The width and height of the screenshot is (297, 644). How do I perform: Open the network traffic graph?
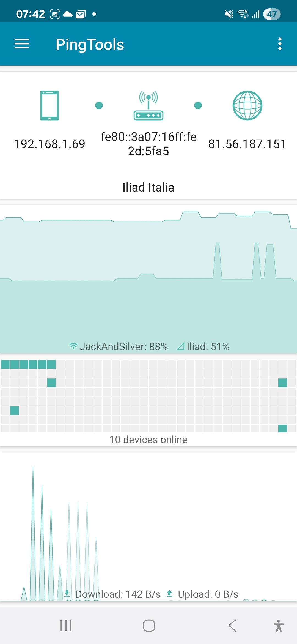point(148,523)
